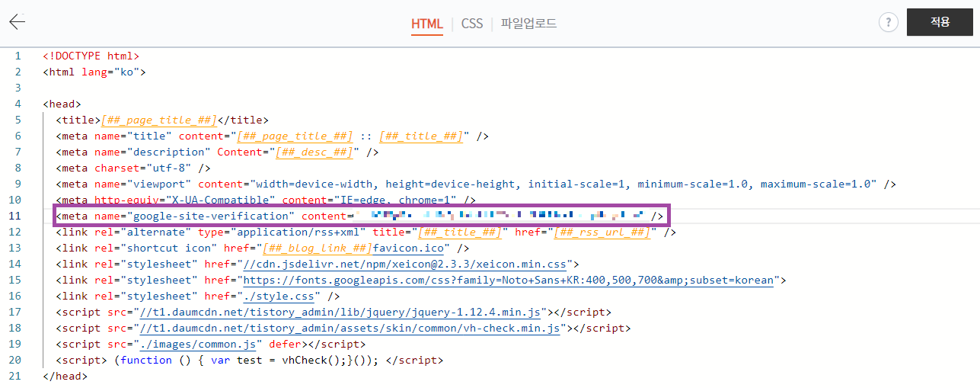Click the opening <head> tag
This screenshot has height=388, width=980.
62,104
